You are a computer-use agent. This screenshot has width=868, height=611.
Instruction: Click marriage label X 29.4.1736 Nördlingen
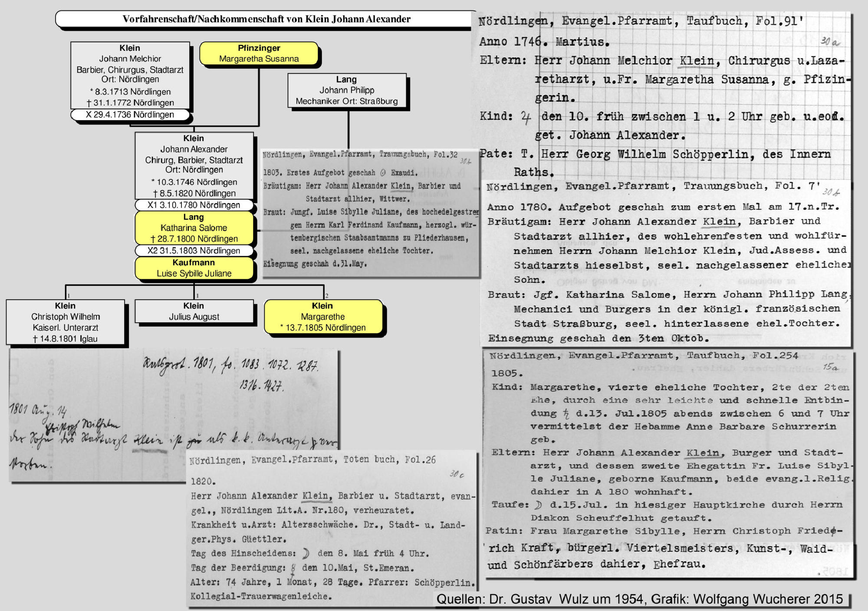[x=130, y=115]
